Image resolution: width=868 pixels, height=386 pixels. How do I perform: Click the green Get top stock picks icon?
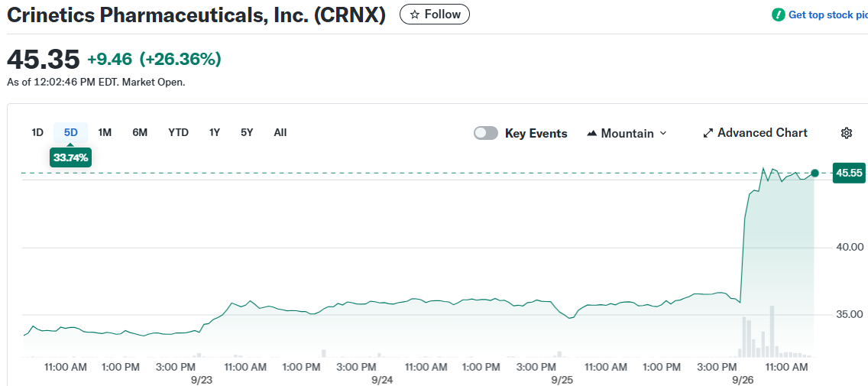(779, 15)
